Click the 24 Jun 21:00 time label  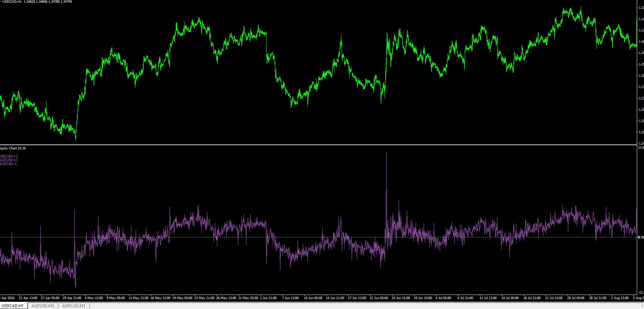[x=401, y=298]
